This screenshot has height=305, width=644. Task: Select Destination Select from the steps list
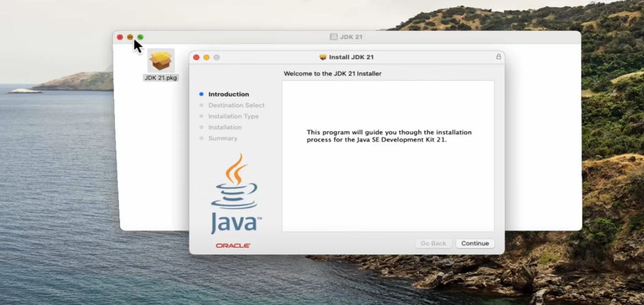[x=236, y=105]
